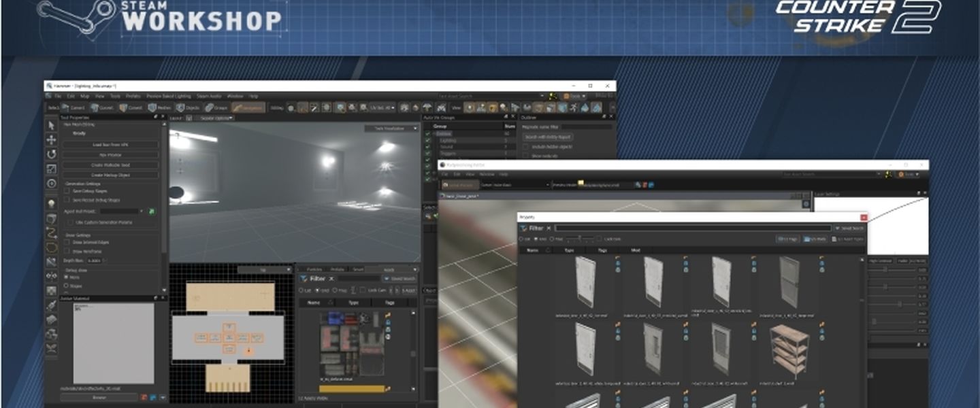Viewport: 980px width, 408px height.
Task: Click the Browse button in Active Material panel
Action: pyautogui.click(x=99, y=397)
